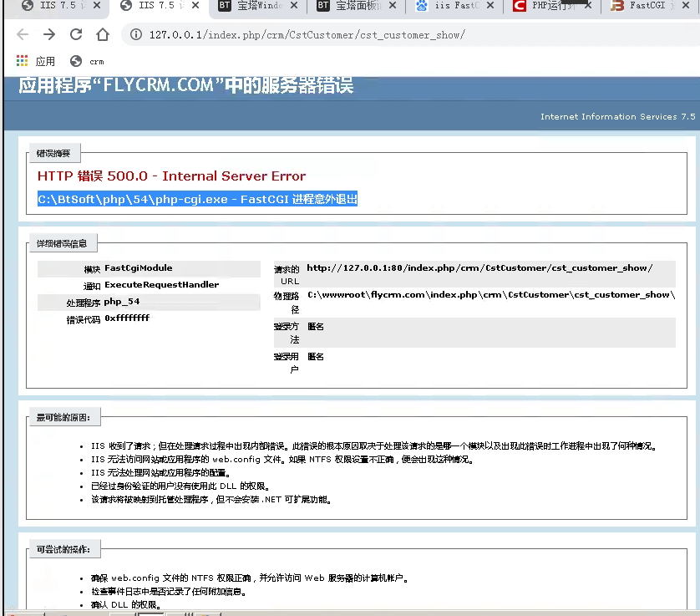Image resolution: width=700 pixels, height=616 pixels.
Task: Click the HTTP 500.0 Internal Server Error heading
Action: point(171,176)
